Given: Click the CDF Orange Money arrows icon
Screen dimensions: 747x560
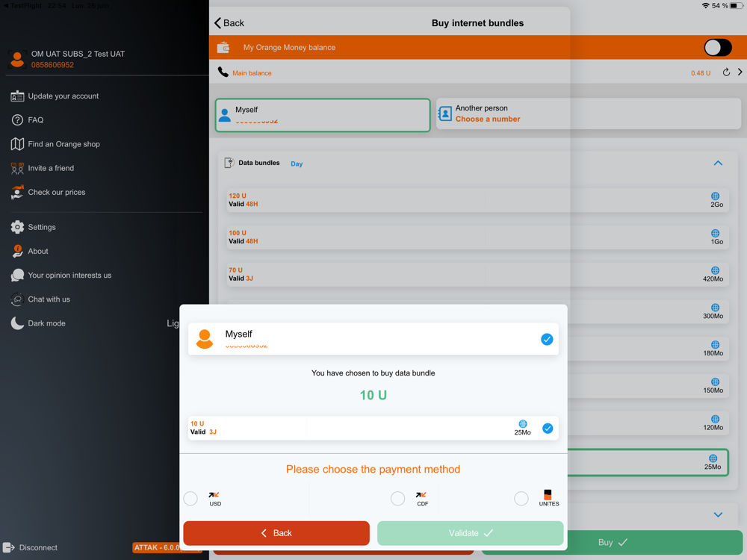Looking at the screenshot, I should click(421, 495).
